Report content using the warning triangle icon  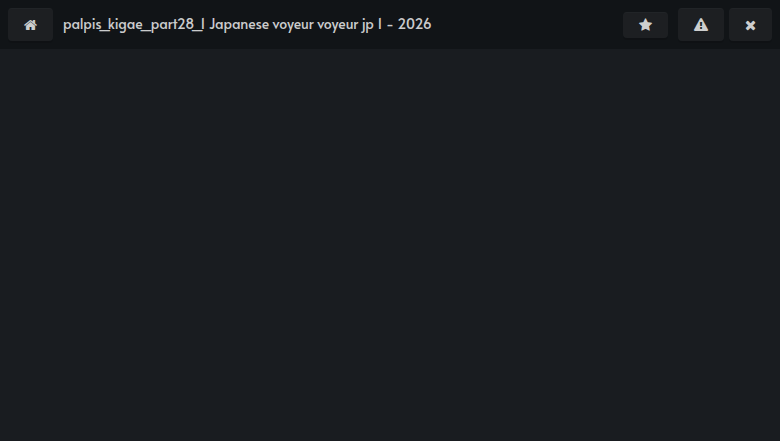coord(701,25)
